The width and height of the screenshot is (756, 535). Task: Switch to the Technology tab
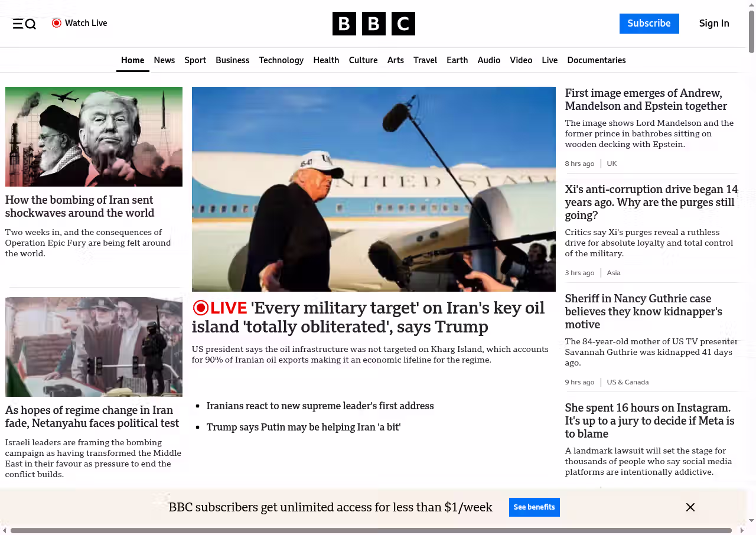(x=281, y=60)
